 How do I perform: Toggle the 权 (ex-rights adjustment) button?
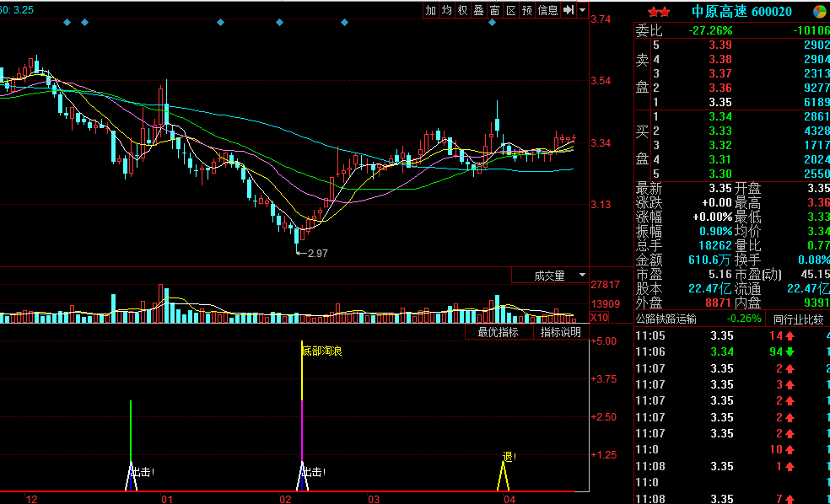pyautogui.click(x=463, y=10)
